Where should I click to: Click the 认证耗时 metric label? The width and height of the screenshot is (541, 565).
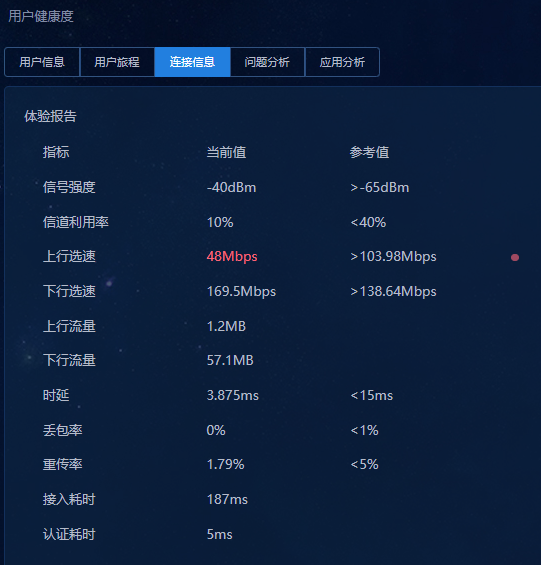pyautogui.click(x=69, y=534)
